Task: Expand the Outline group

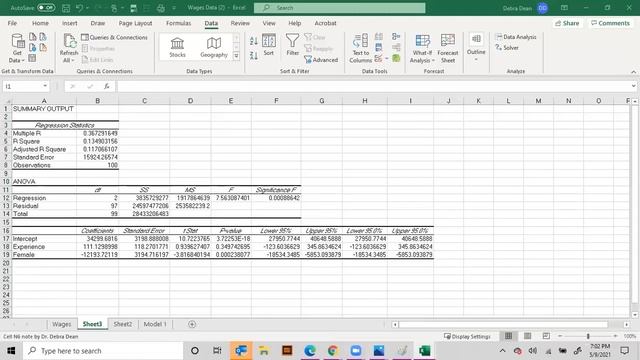Action: (x=476, y=47)
